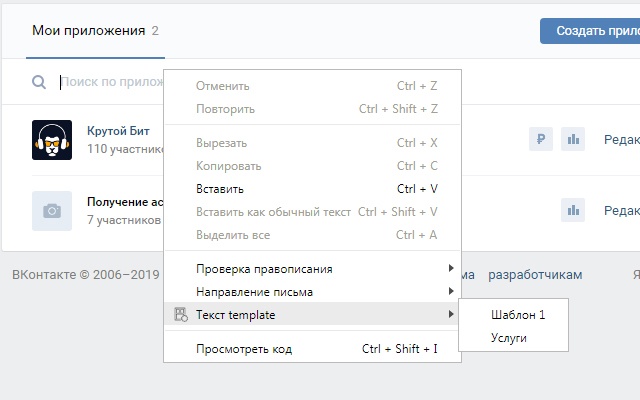Select Вставить from context menu
This screenshot has width=640, height=400.
[x=220, y=189]
